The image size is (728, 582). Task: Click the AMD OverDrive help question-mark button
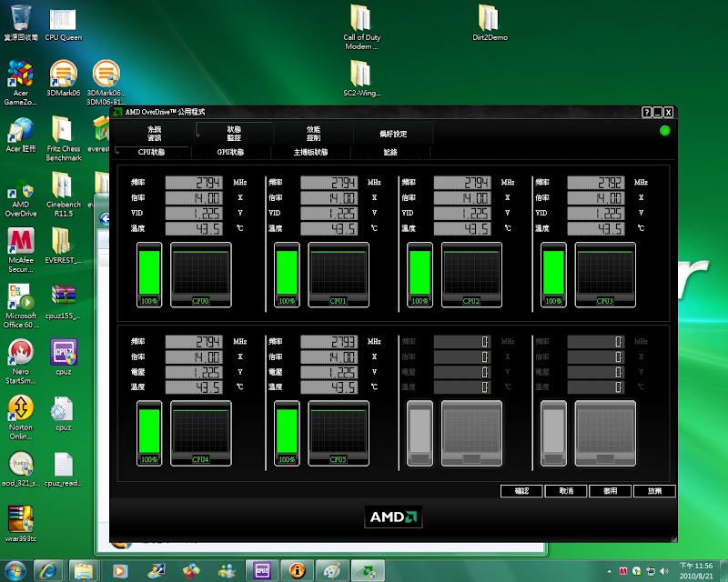(646, 112)
